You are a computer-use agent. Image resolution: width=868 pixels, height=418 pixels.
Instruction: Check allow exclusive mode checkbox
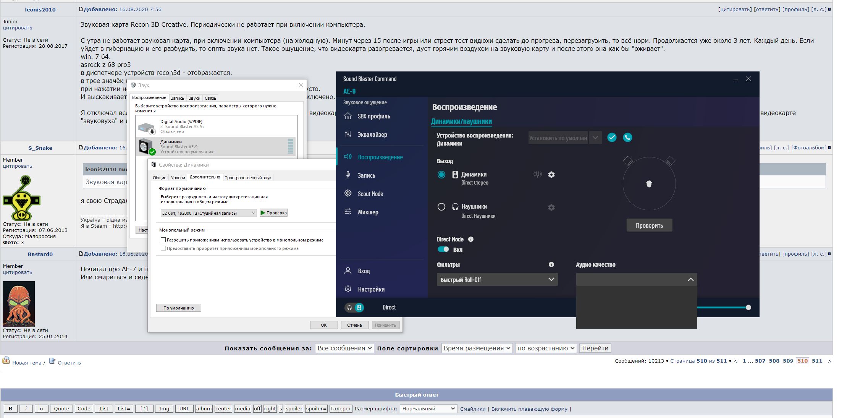(x=163, y=240)
